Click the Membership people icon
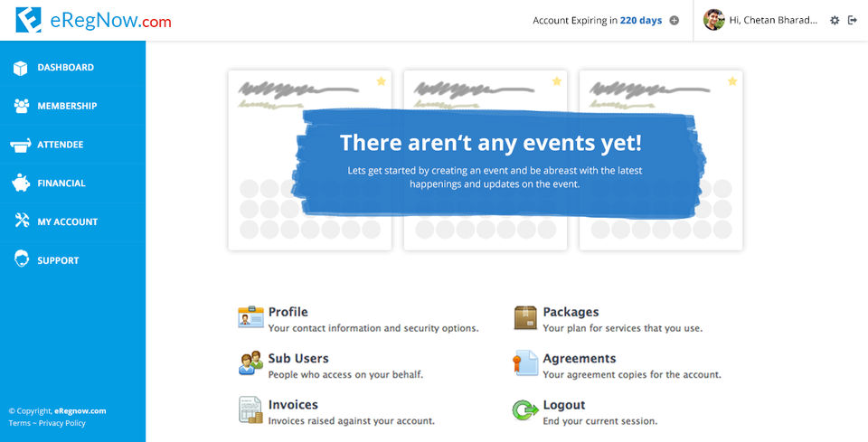Image resolution: width=868 pixels, height=442 pixels. [22, 106]
